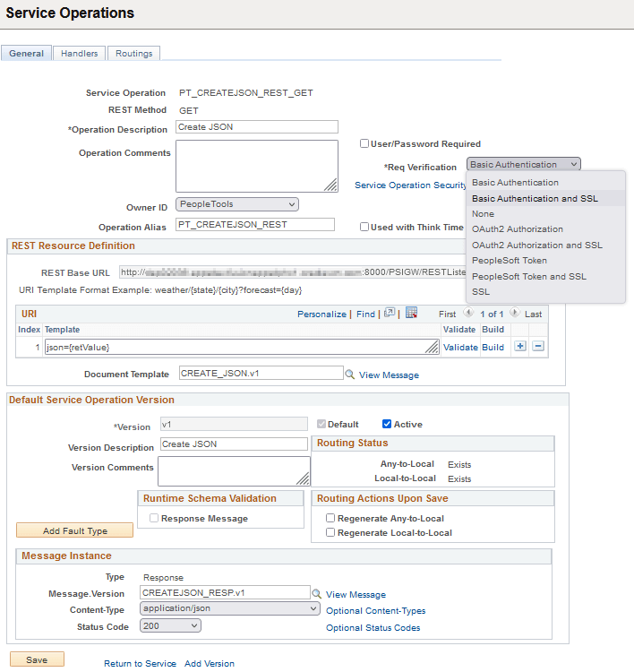The width and height of the screenshot is (634, 672).
Task: Open the Owner ID PeopleTools dropdown
Action: pyautogui.click(x=237, y=204)
